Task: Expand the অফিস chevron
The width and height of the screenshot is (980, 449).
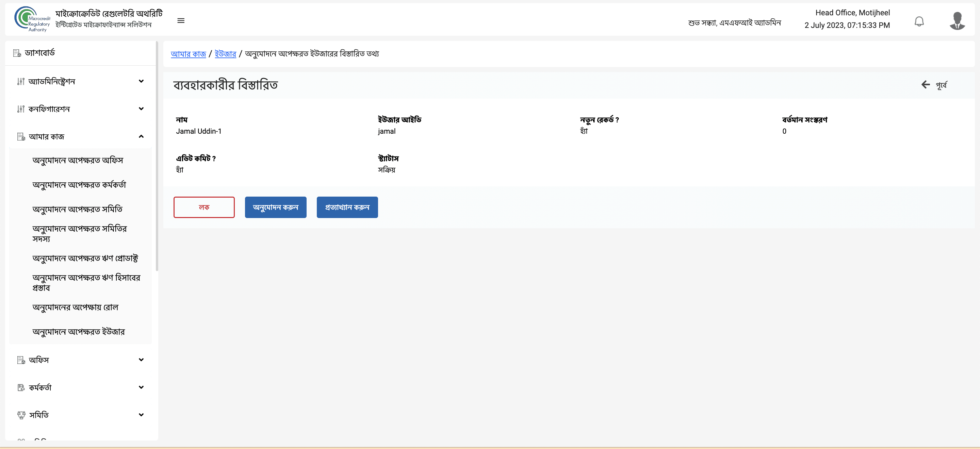Action: tap(141, 360)
